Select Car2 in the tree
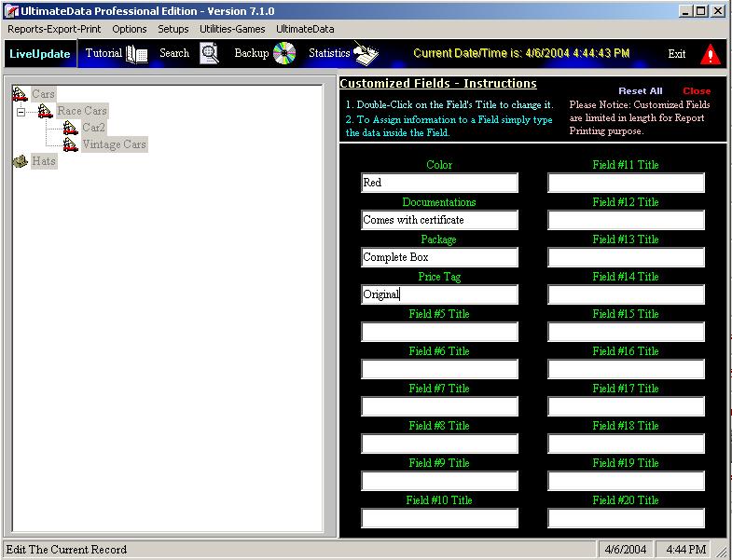This screenshot has height=560, width=732. pyautogui.click(x=93, y=128)
